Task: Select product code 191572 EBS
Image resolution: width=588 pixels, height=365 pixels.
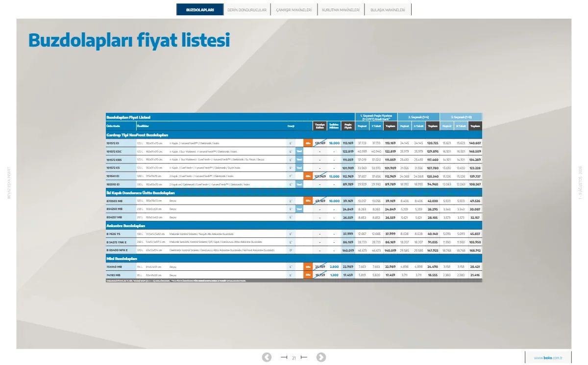Action: (114, 159)
